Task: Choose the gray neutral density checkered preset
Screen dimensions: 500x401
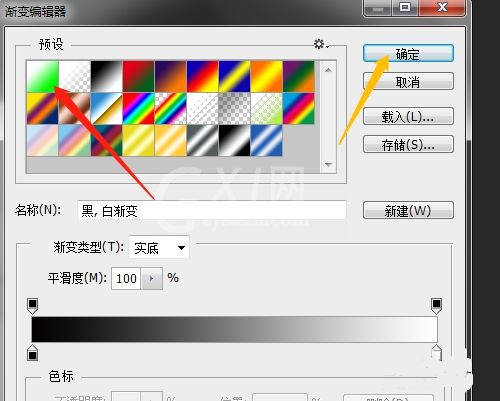Action: 235,108
